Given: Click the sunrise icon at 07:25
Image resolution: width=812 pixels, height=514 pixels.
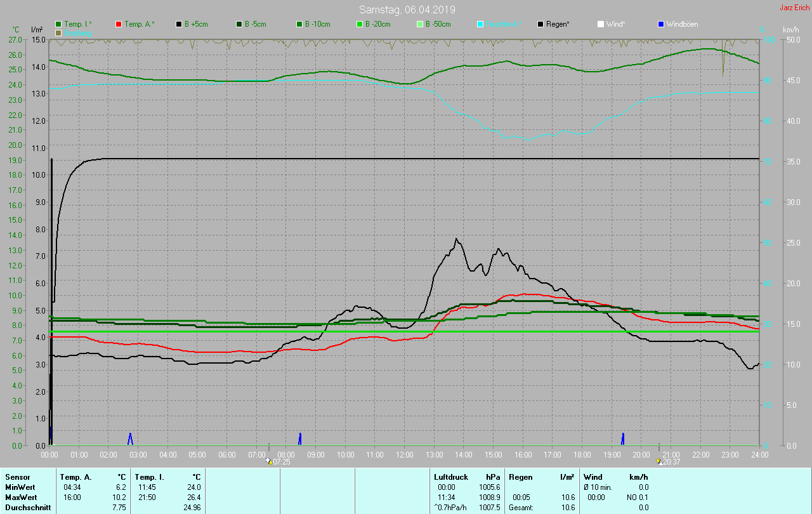Looking at the screenshot, I should (x=270, y=462).
